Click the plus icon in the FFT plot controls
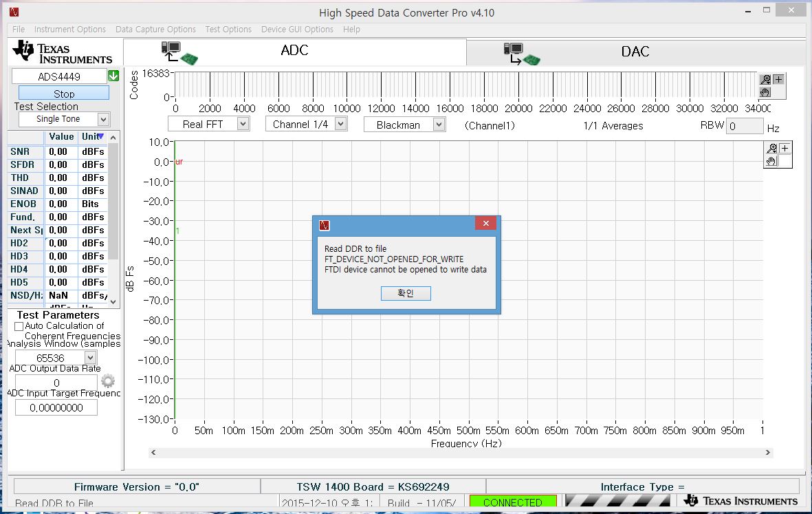812x514 pixels. [786, 147]
